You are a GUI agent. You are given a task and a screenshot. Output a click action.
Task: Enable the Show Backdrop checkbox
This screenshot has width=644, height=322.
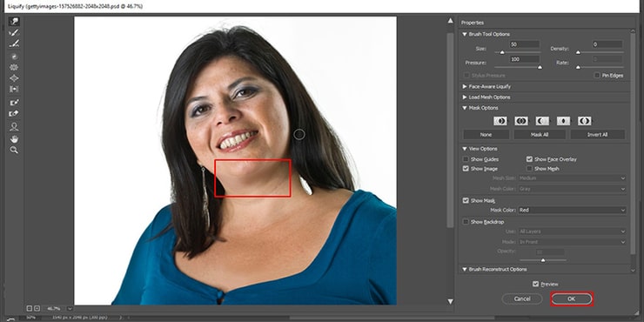click(x=466, y=222)
